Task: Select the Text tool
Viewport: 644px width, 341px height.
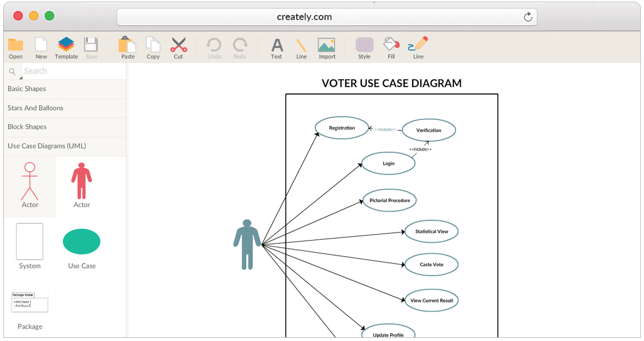Action: click(x=276, y=45)
